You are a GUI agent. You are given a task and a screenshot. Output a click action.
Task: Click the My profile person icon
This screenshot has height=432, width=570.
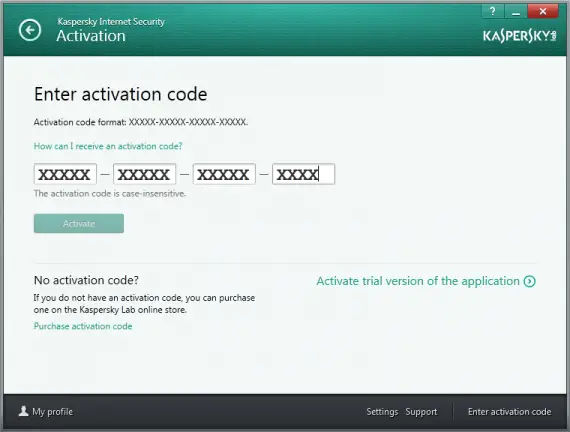[x=24, y=411]
